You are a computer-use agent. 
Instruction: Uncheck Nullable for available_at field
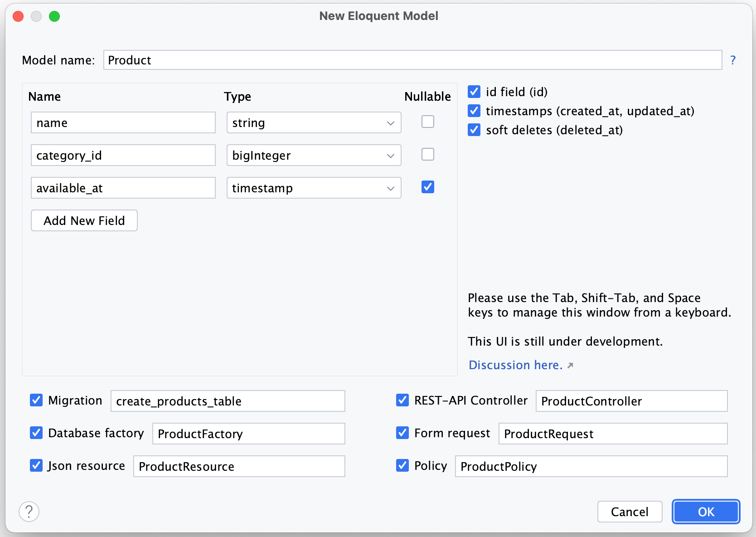click(x=427, y=187)
